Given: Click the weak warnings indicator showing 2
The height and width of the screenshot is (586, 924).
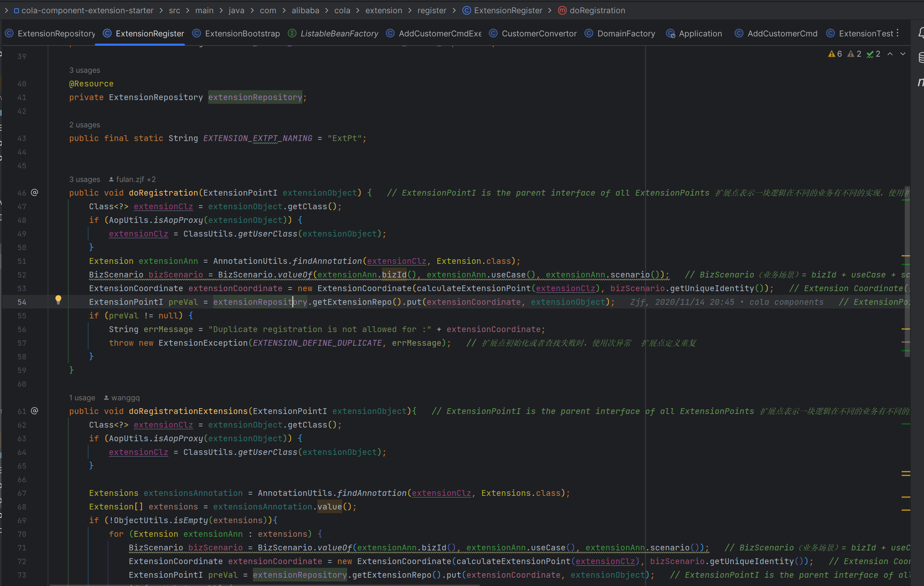Looking at the screenshot, I should [x=854, y=54].
